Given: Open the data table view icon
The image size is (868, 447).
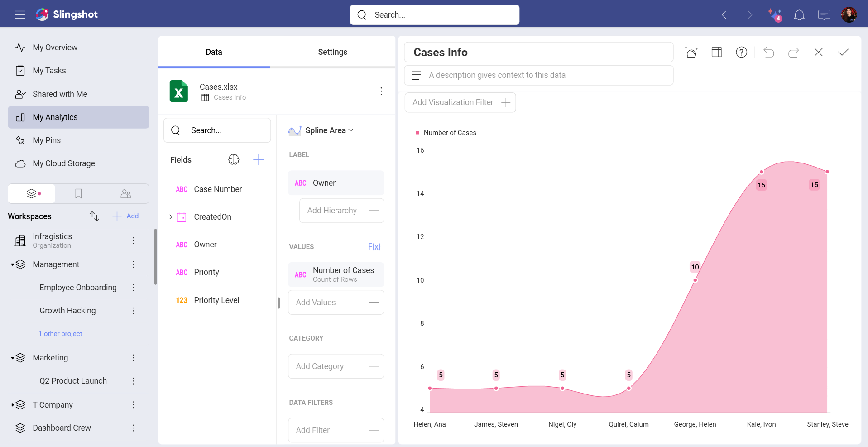Looking at the screenshot, I should pyautogui.click(x=716, y=52).
